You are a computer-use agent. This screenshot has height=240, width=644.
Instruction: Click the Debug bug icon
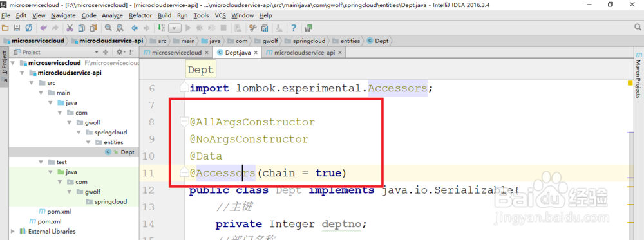[x=200, y=28]
